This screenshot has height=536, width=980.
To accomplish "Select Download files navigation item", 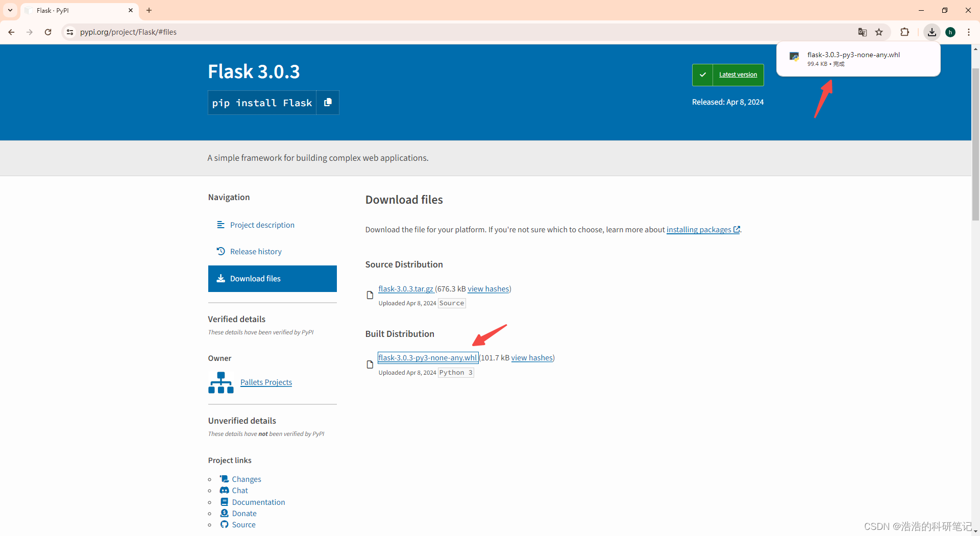I will [273, 279].
